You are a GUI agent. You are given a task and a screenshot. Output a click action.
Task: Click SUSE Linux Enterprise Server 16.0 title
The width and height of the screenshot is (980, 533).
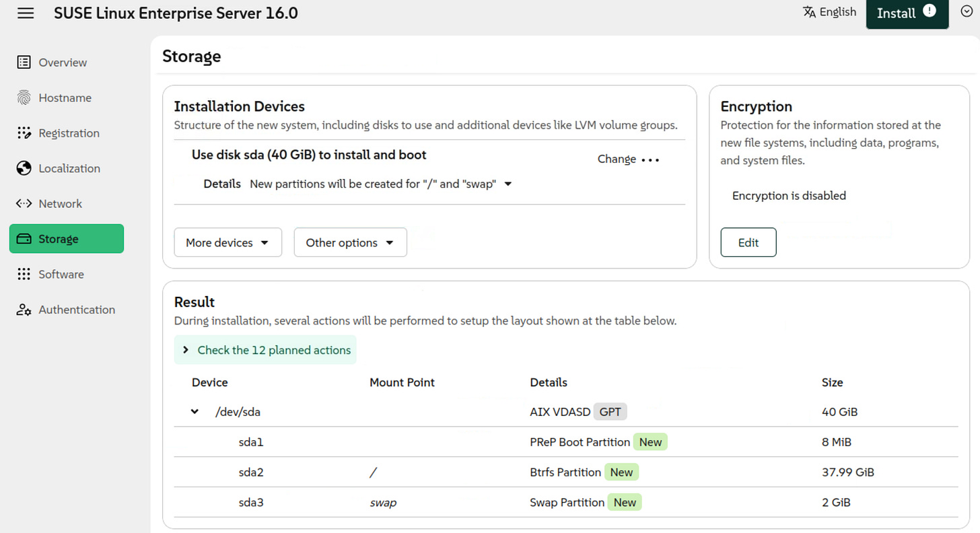176,13
